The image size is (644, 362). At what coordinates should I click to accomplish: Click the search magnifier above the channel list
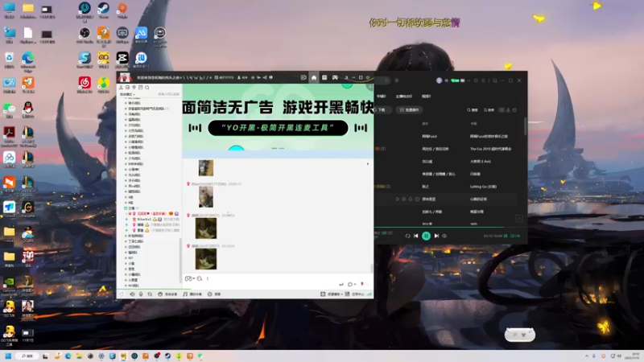[147, 88]
